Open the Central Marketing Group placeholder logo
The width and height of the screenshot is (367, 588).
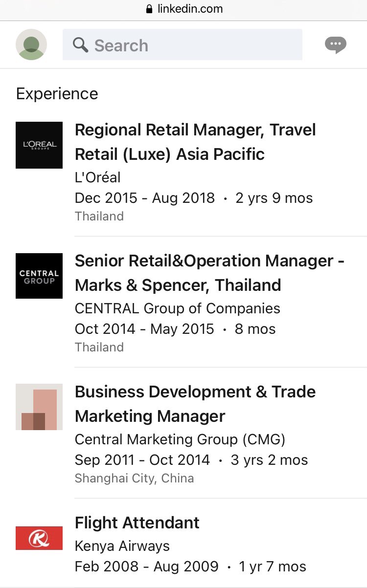(x=39, y=407)
